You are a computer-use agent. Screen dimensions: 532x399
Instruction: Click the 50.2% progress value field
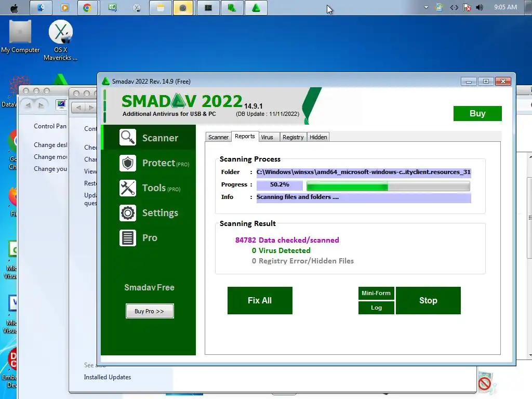(x=280, y=184)
